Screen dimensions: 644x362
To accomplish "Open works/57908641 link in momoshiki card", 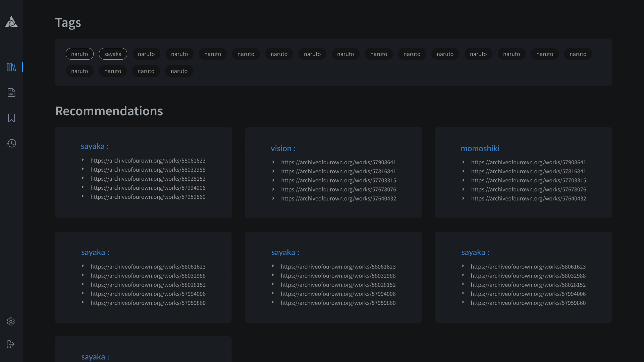I will [x=529, y=162].
